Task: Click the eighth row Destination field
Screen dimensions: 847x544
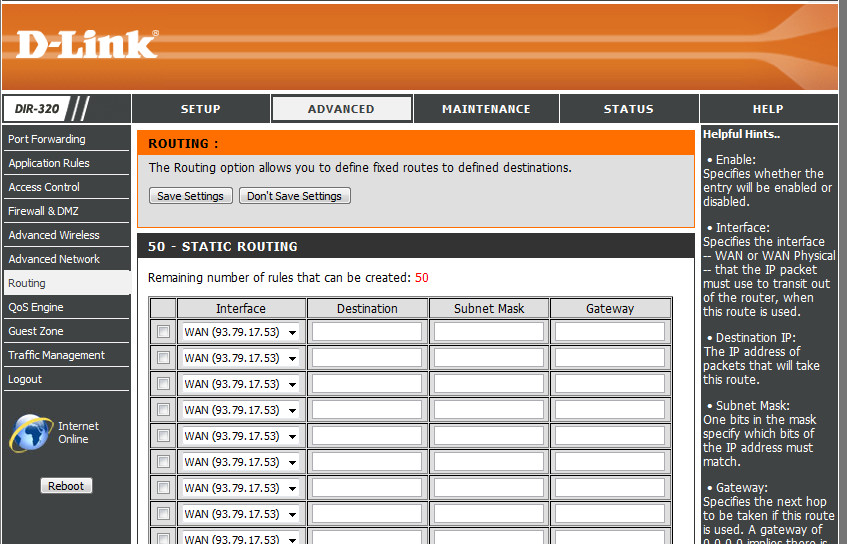Action: click(367, 513)
